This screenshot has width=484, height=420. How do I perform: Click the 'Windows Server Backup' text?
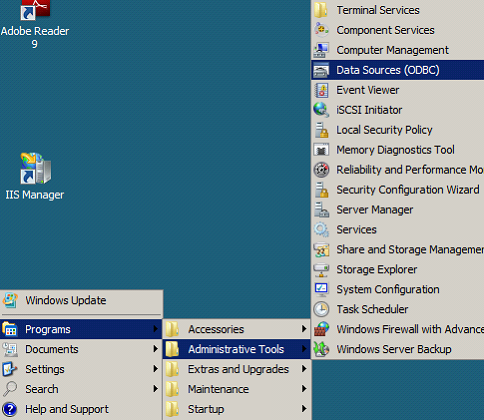pos(394,349)
